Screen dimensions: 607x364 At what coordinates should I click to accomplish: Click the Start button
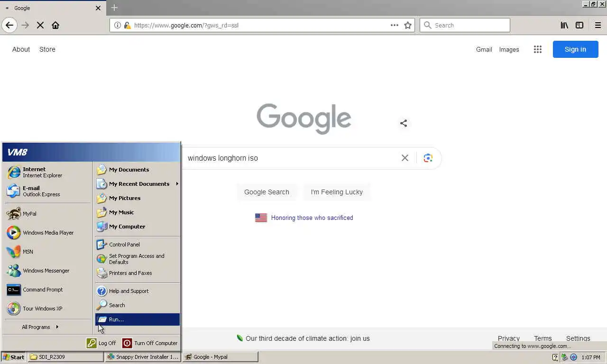click(14, 357)
